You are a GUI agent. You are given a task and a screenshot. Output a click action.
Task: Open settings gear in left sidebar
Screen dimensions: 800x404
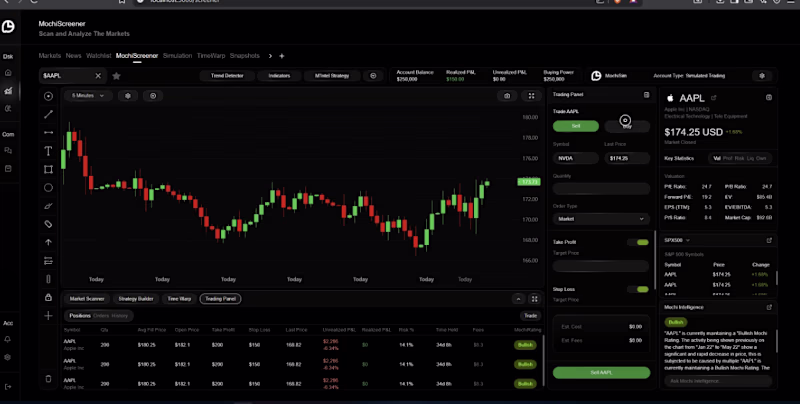[8, 357]
